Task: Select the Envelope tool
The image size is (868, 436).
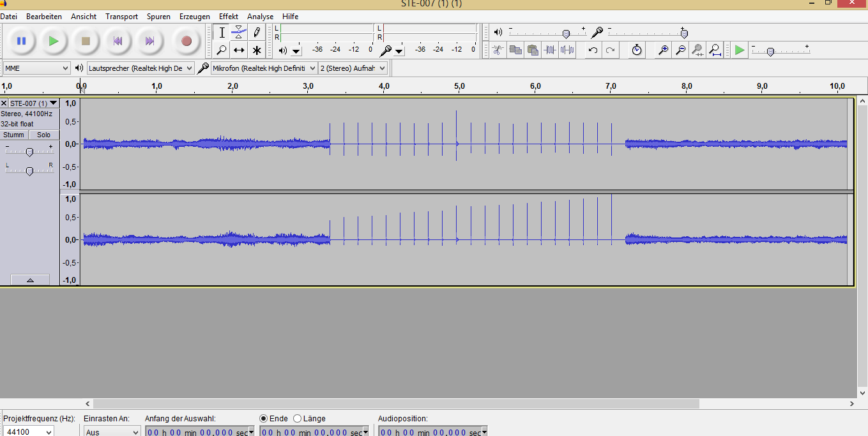Action: coord(239,33)
